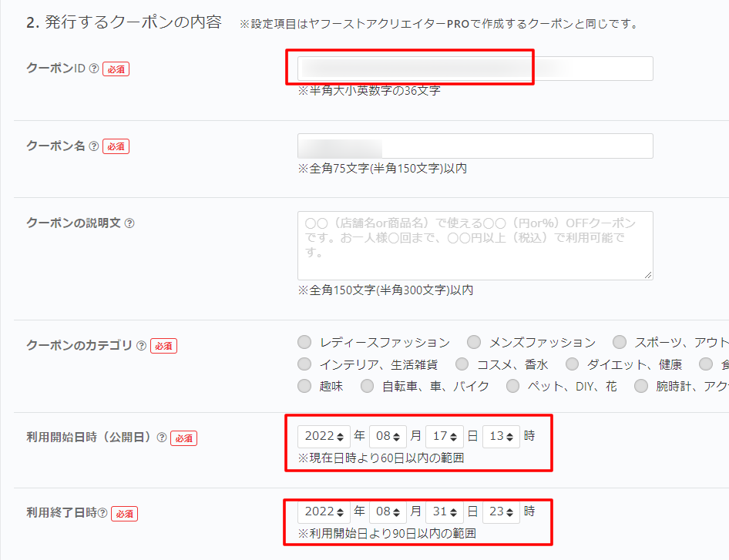Choose メンズファッション radio option
Screen dimensions: 729x560
[x=474, y=342]
